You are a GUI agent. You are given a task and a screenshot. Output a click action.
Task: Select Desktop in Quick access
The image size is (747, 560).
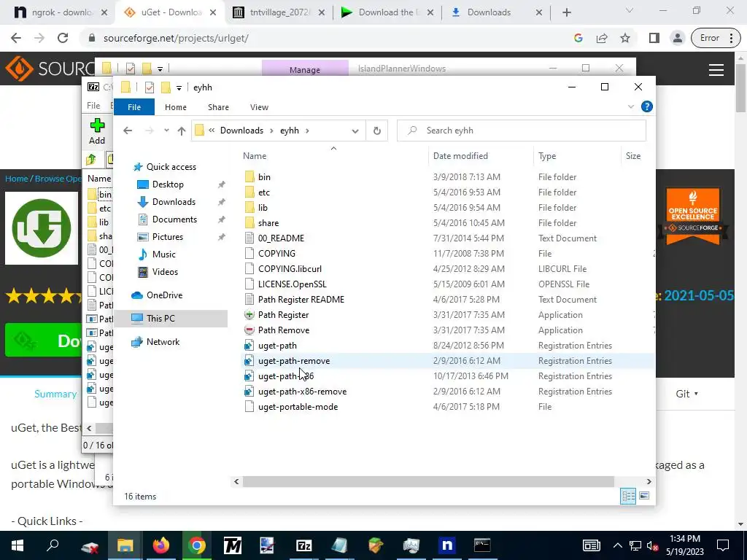click(168, 184)
